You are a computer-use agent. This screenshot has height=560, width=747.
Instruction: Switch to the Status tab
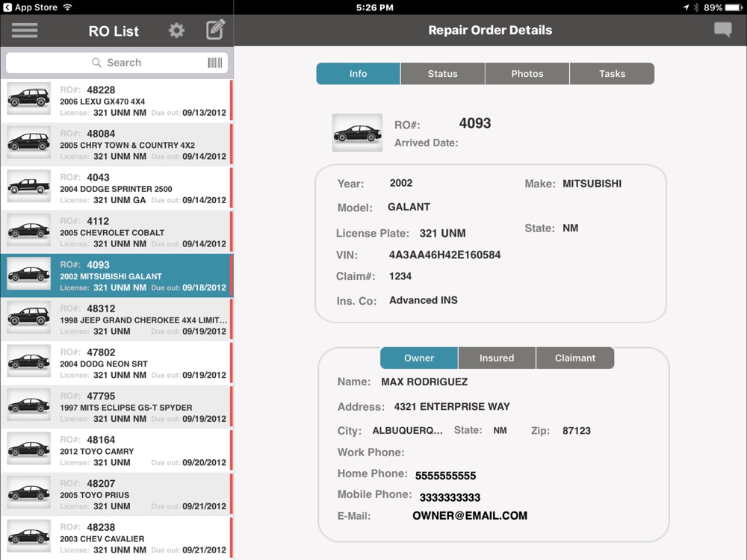442,74
